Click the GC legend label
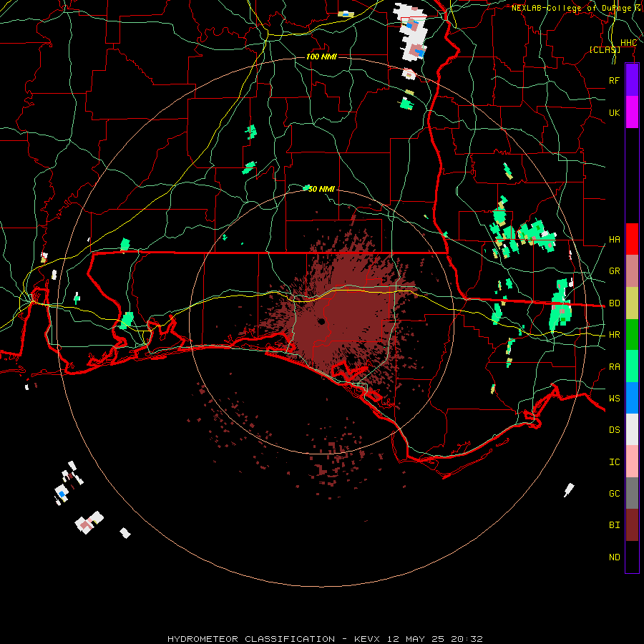The width and height of the screenshot is (644, 644). [x=614, y=493]
